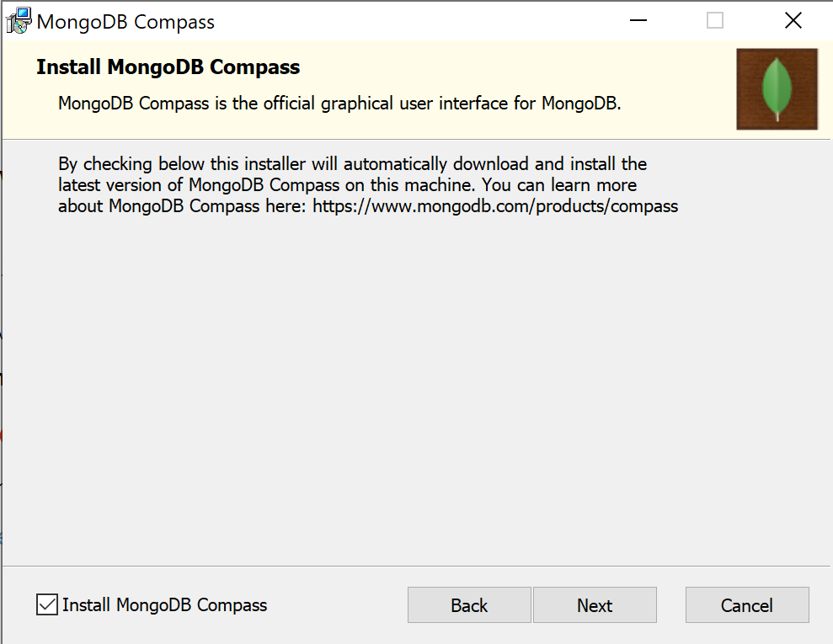The height and width of the screenshot is (644, 833).
Task: Click the "latest version of MongoDB Compass" line
Action: [347, 184]
